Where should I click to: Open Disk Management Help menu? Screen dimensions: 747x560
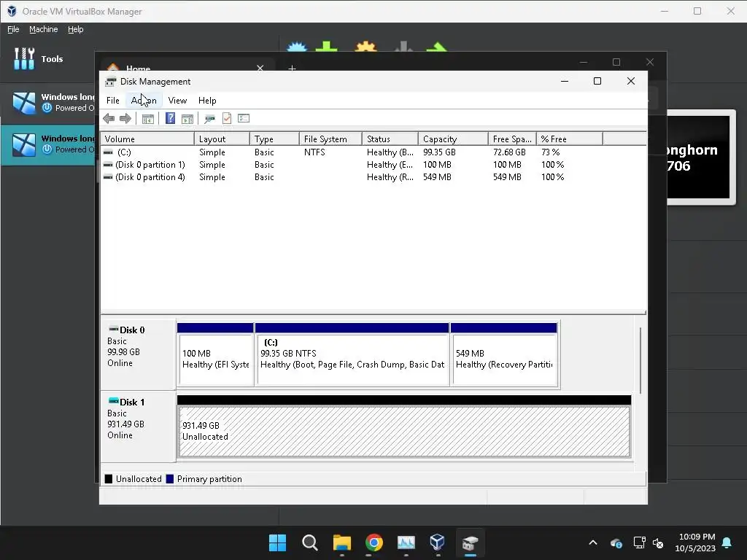[207, 101]
